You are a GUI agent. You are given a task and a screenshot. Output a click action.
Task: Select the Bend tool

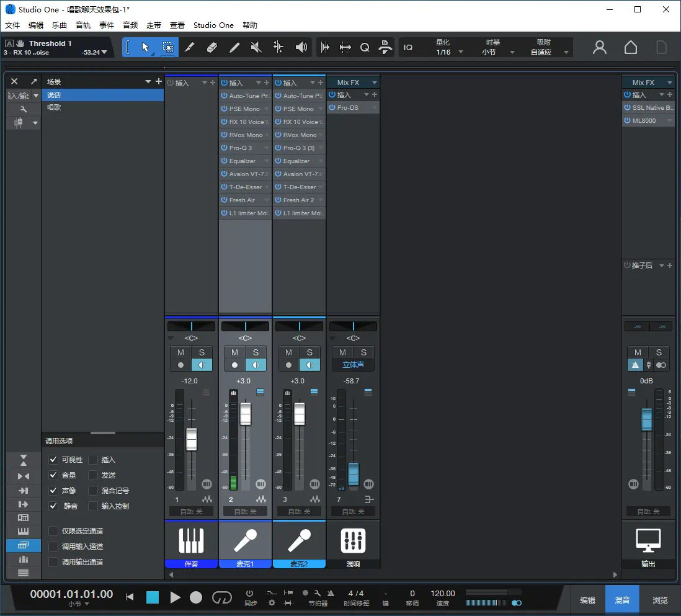tap(278, 47)
